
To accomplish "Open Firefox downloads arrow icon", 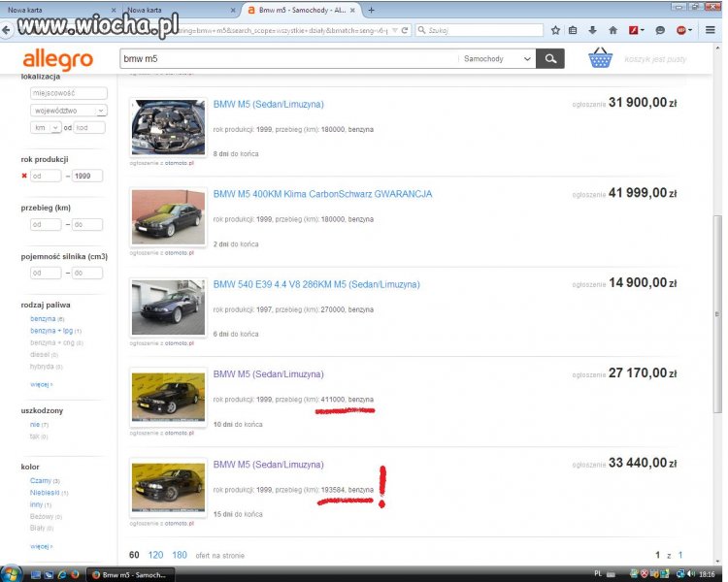I will [592, 30].
